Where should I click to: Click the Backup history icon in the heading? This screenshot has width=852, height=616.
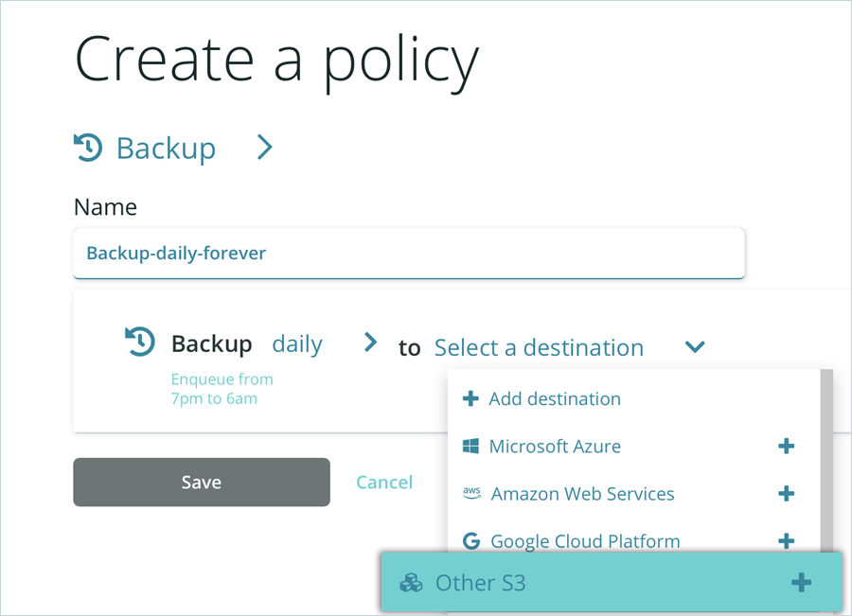[x=88, y=148]
